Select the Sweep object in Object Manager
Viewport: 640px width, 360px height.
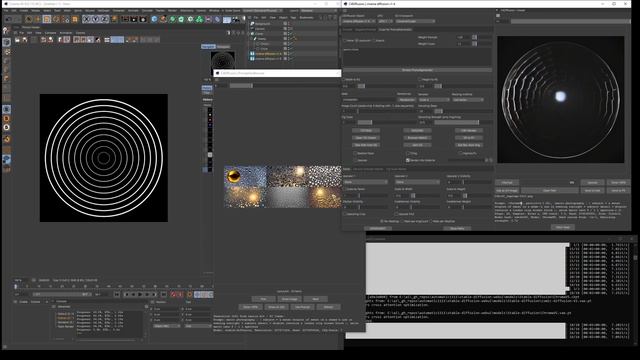click(261, 38)
